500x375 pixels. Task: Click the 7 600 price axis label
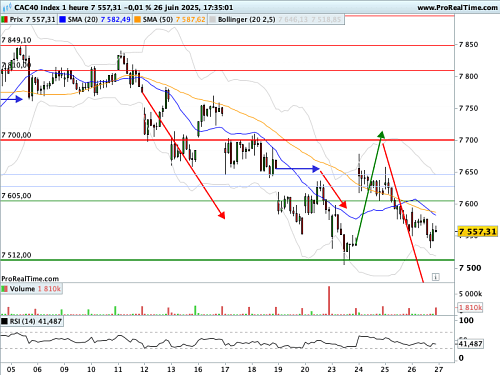click(x=468, y=204)
